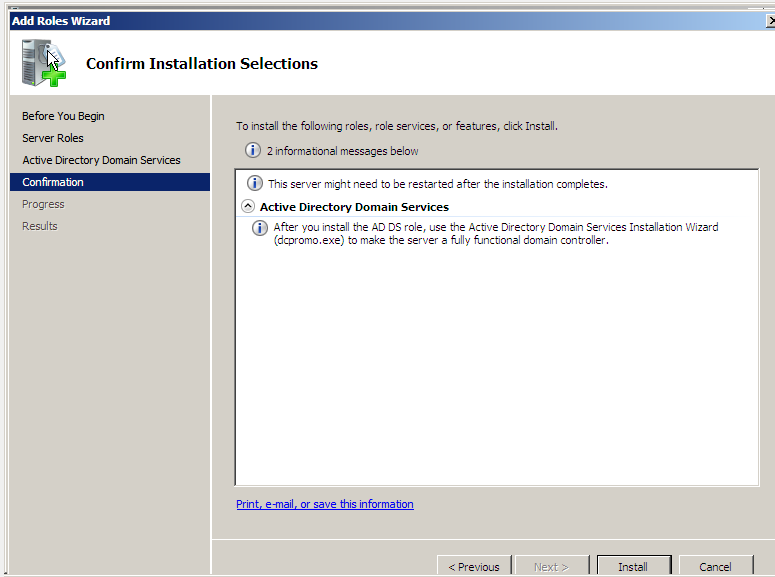Cancel the Add Roles Wizard
Screen dimensions: 775x577
pos(715,566)
